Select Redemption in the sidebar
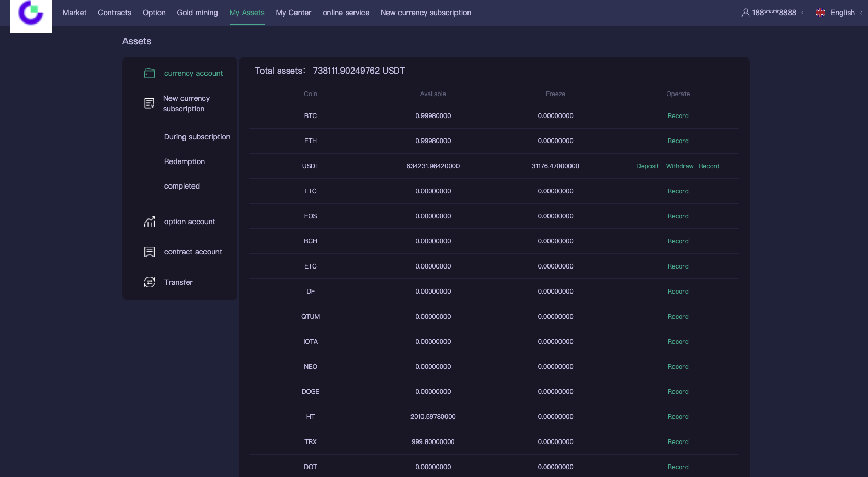This screenshot has height=477, width=868. [185, 161]
